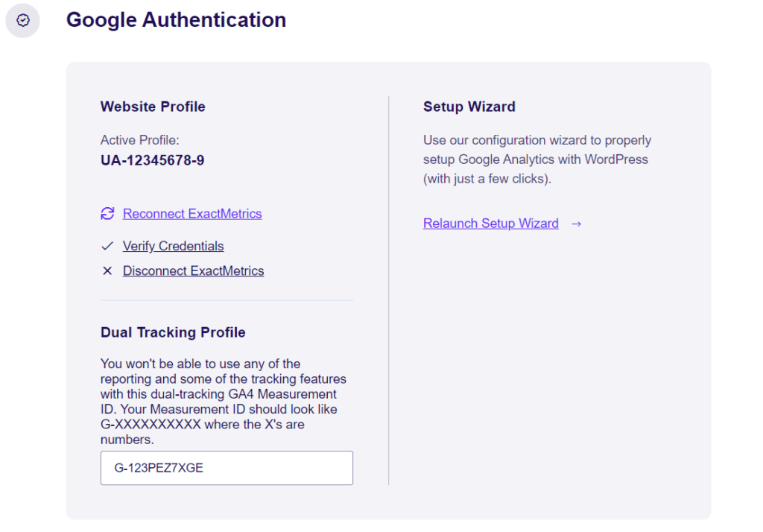The image size is (763, 532).
Task: Click the settings badge icon beside the page title
Action: click(22, 20)
